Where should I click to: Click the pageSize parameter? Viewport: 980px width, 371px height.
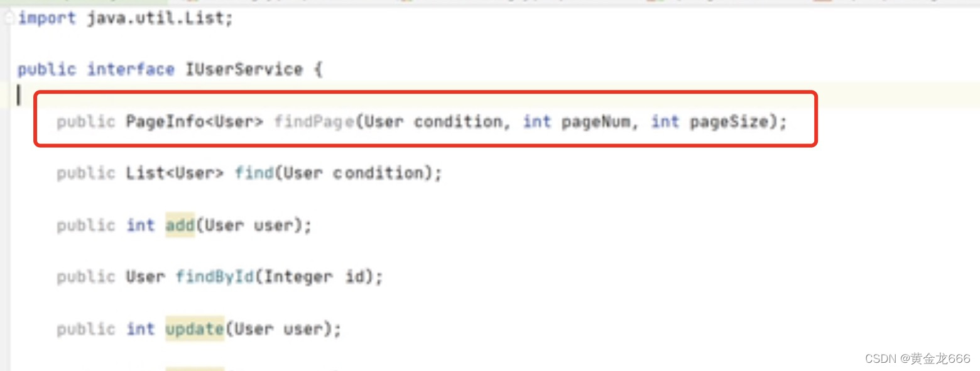(x=729, y=121)
